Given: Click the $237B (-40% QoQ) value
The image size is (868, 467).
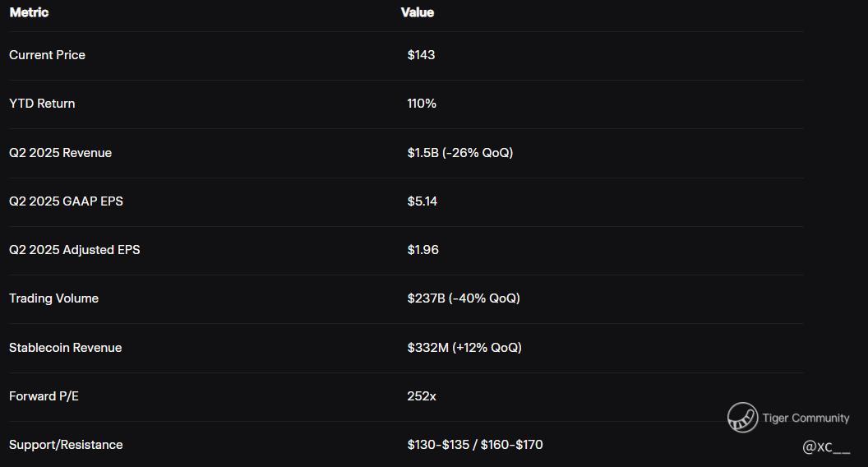Looking at the screenshot, I should tap(463, 298).
